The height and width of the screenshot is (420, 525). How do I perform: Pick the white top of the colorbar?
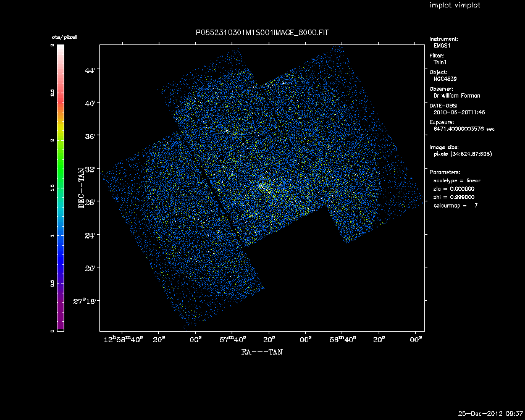click(x=61, y=50)
